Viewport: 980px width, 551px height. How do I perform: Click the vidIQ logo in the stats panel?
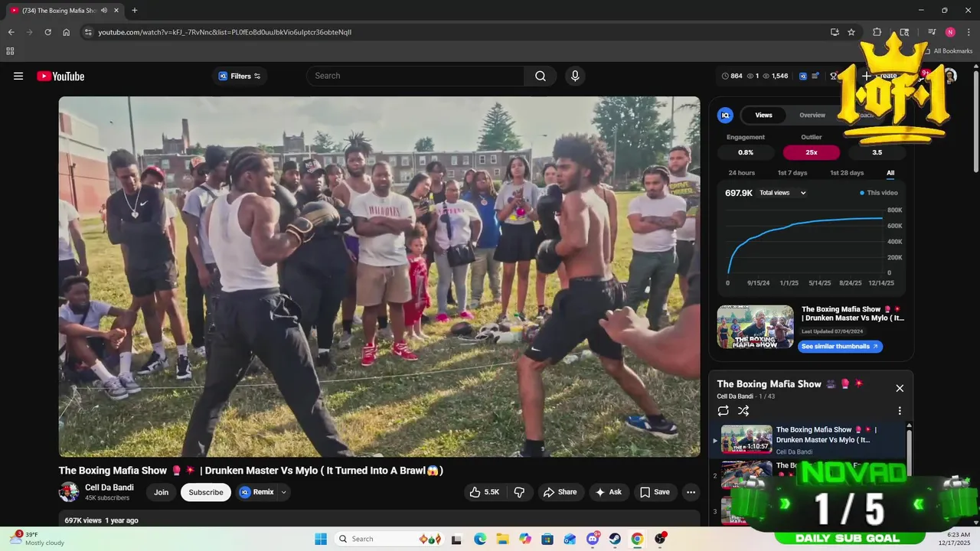click(x=725, y=115)
